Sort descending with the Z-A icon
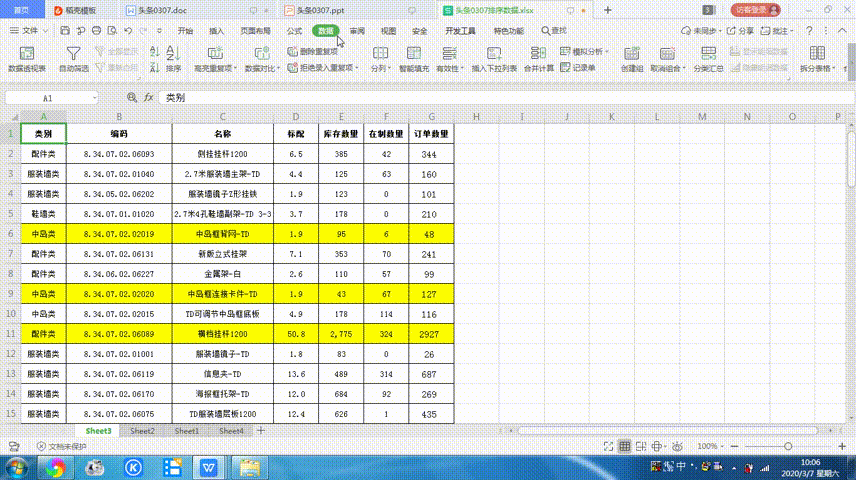 click(154, 68)
